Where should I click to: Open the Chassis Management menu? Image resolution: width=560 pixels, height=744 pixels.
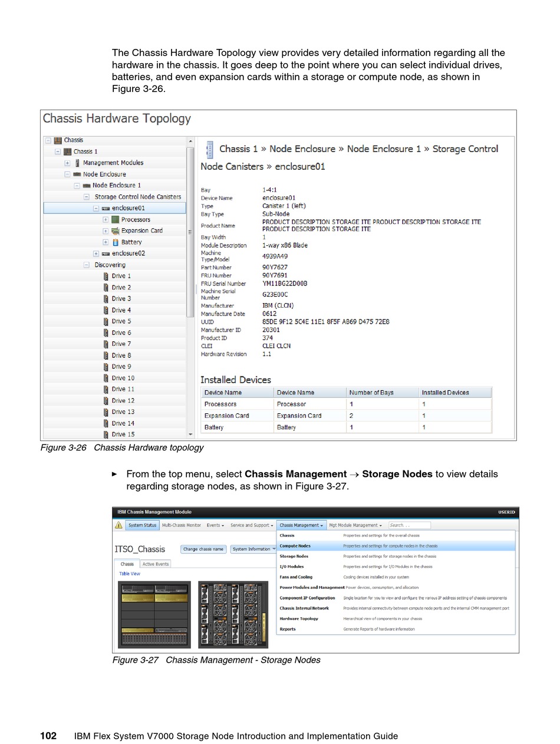point(301,525)
